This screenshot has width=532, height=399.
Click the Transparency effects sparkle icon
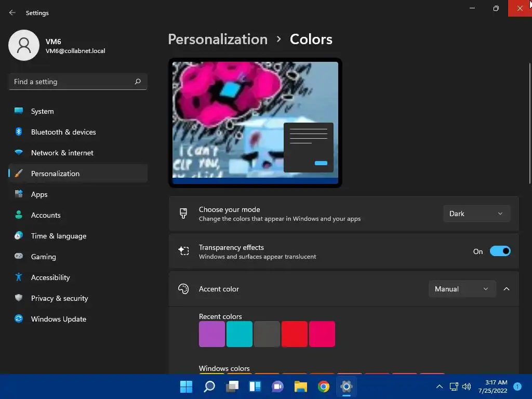pyautogui.click(x=183, y=251)
